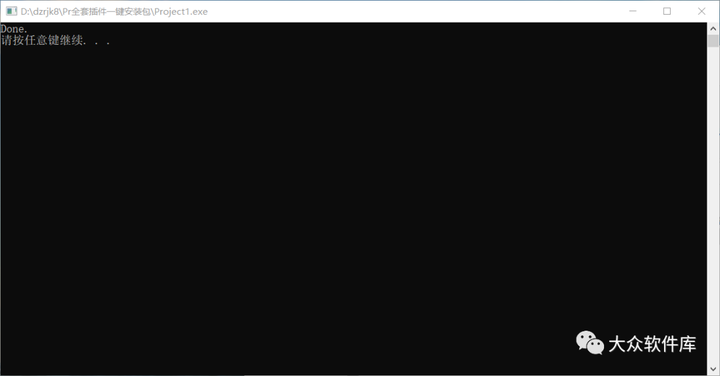
Task: Maximize the Project1.exe console window
Action: click(x=667, y=11)
